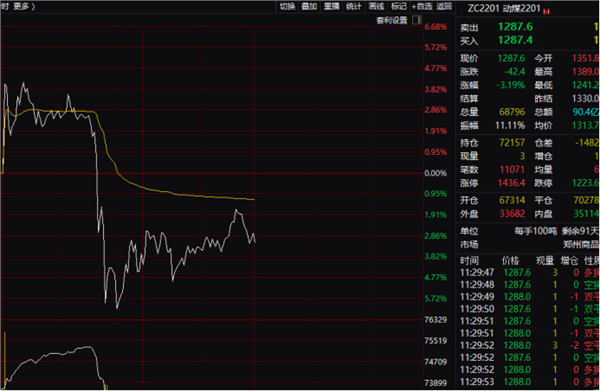Image resolution: width=600 pixels, height=391 pixels.
Task: Click the 均价 label
Action: 543,125
